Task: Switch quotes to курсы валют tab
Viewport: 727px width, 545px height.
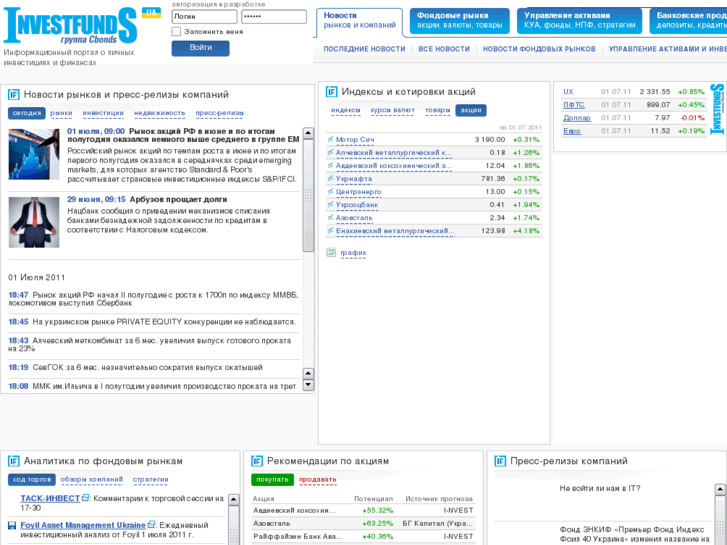Action: click(x=392, y=110)
